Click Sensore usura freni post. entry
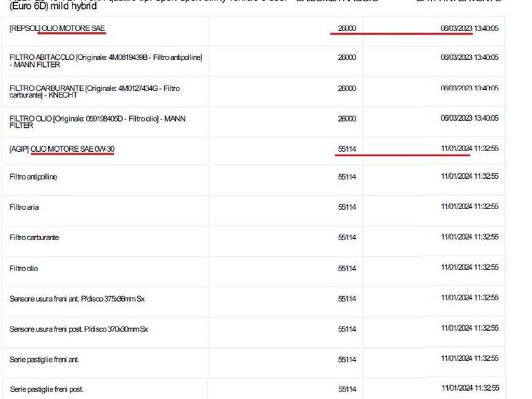The height and width of the screenshot is (399, 532). tap(78, 329)
